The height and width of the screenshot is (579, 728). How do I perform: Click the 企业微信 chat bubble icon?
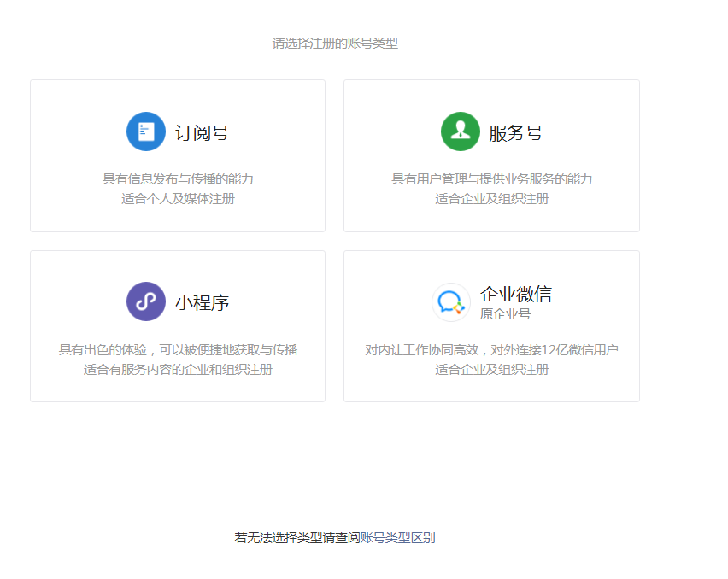point(451,302)
